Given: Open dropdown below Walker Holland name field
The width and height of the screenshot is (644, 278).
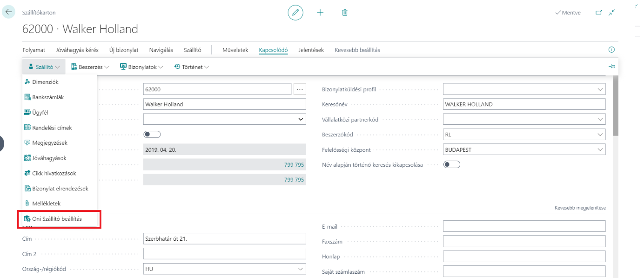Looking at the screenshot, I should pyautogui.click(x=224, y=119).
